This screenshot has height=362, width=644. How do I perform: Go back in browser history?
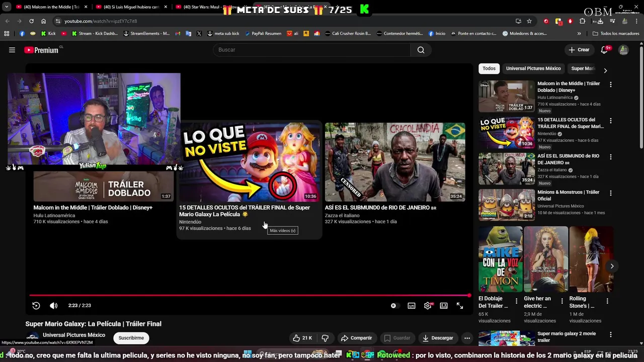pyautogui.click(x=7, y=21)
